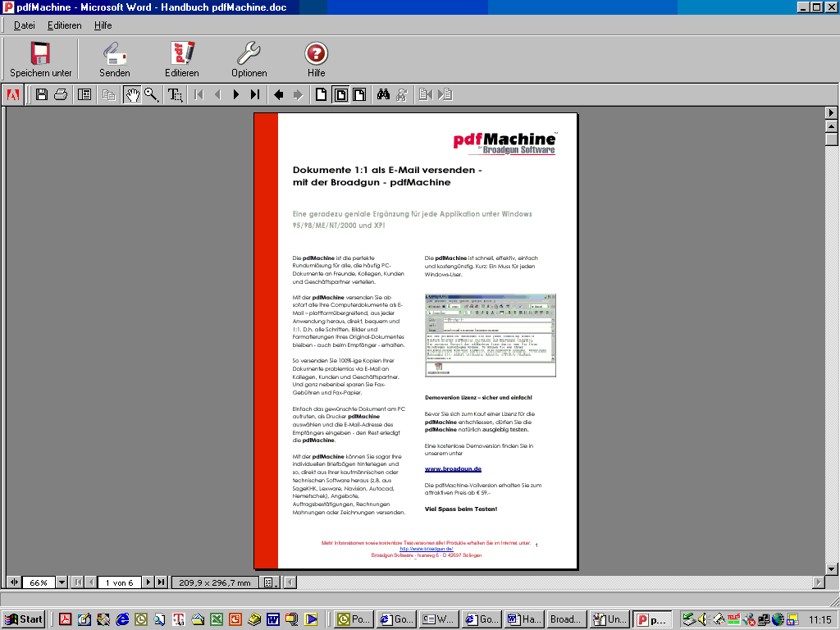Screen dimensions: 840x630
Task: Click the embedded screenshot image in document
Action: click(491, 336)
